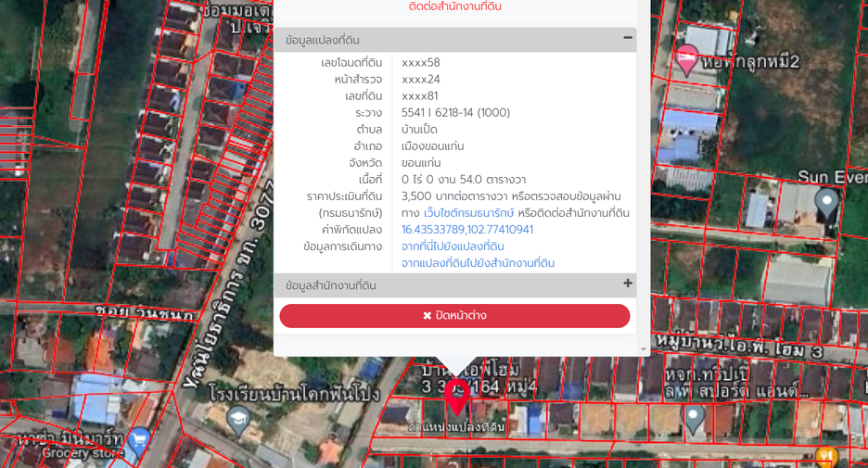Click the เลขโฉนดที่ดิน field label
The image size is (868, 468).
(x=351, y=62)
